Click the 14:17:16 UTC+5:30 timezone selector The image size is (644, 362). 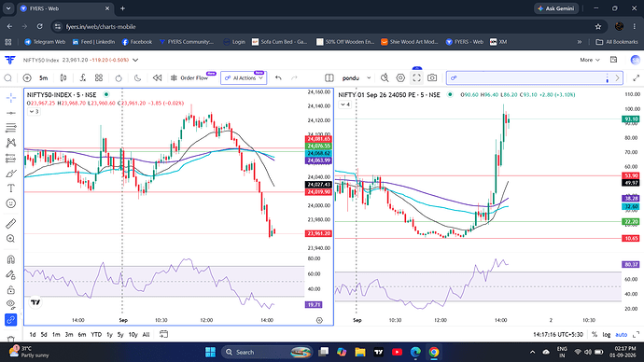click(x=558, y=335)
